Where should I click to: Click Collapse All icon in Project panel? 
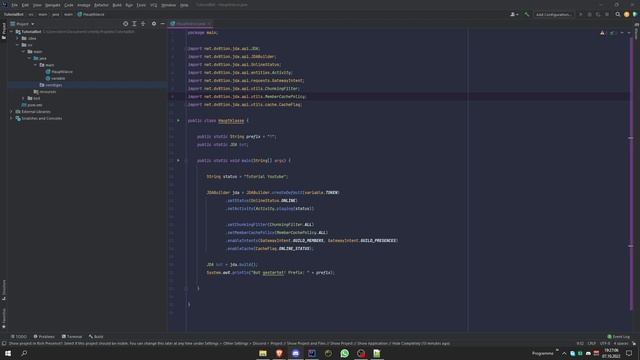tap(143, 24)
